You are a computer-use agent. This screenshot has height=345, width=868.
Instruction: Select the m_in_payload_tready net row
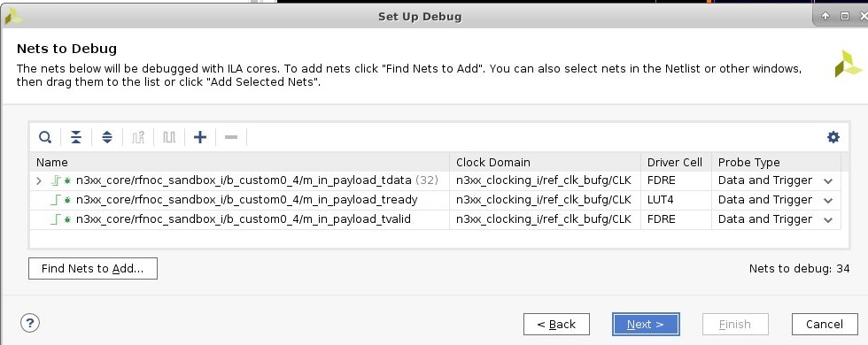click(x=435, y=200)
